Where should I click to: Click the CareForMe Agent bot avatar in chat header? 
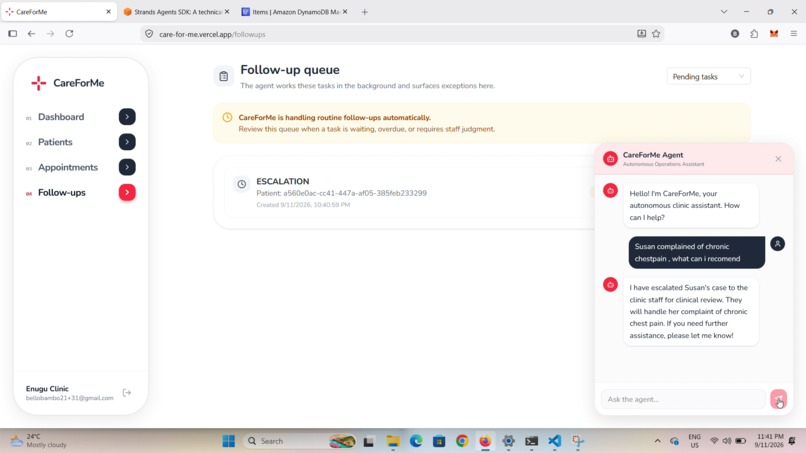tap(610, 159)
